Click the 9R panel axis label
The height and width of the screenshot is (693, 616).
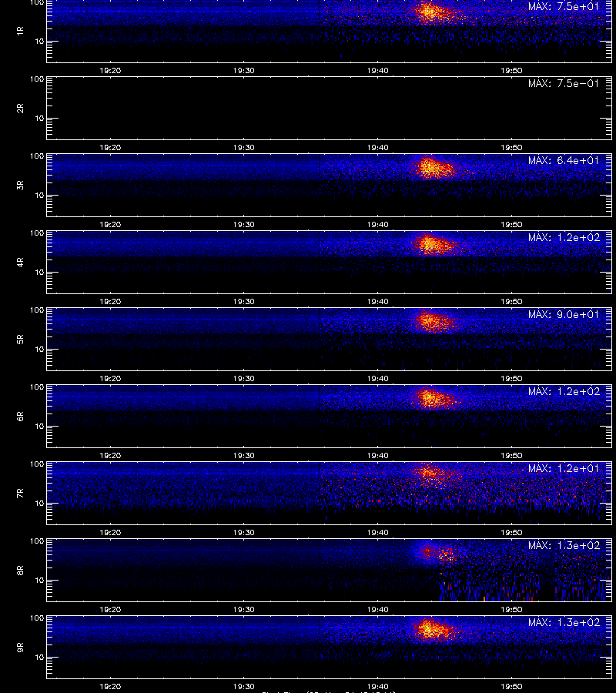coord(20,648)
